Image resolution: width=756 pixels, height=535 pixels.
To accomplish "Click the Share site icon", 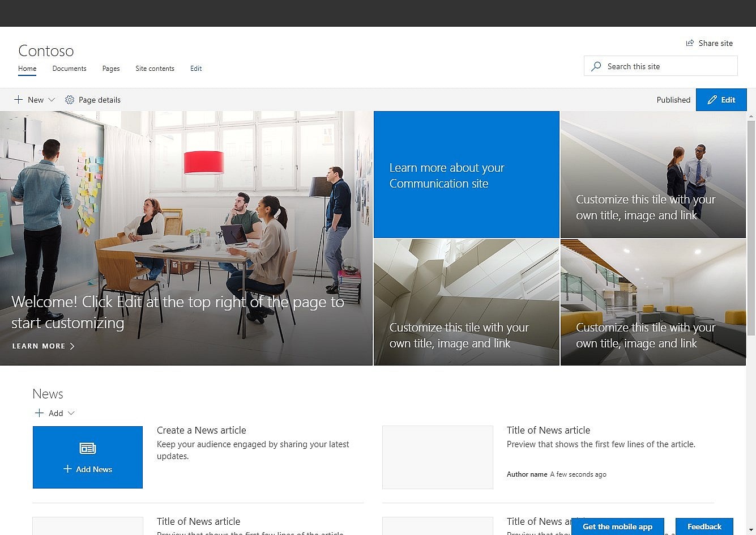I will 689,43.
